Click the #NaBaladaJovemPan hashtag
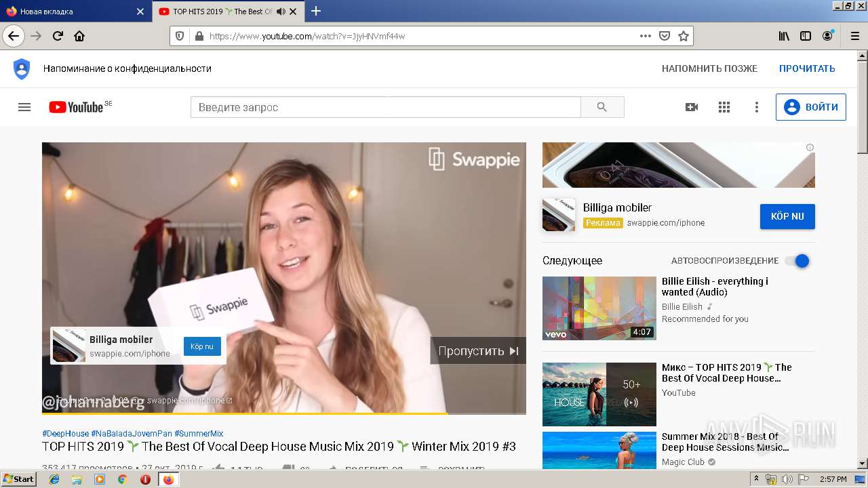 132,434
